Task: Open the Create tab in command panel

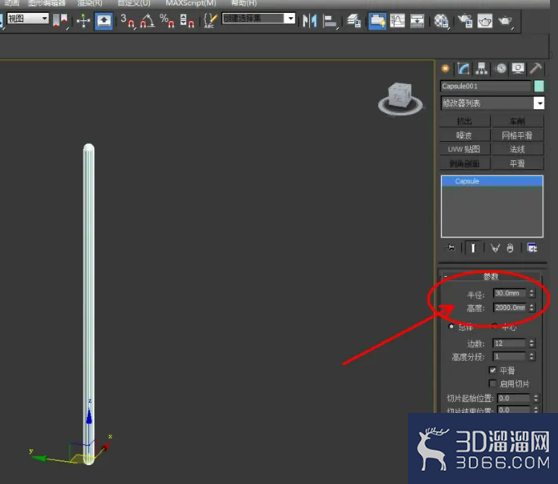Action: (445, 68)
